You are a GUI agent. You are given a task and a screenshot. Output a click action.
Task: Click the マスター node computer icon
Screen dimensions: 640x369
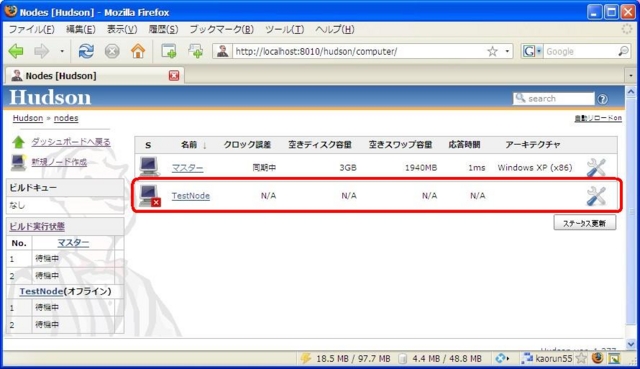pyautogui.click(x=149, y=167)
